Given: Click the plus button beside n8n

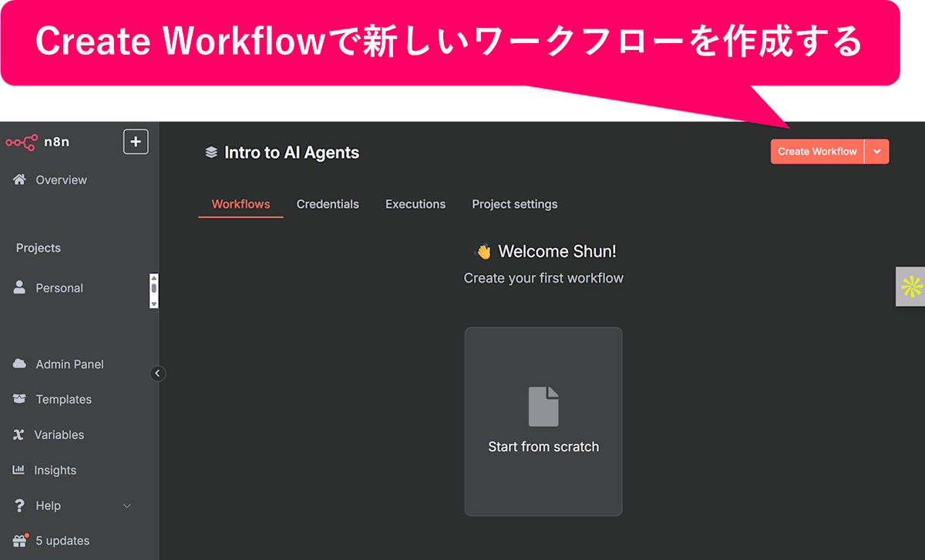Looking at the screenshot, I should (136, 142).
